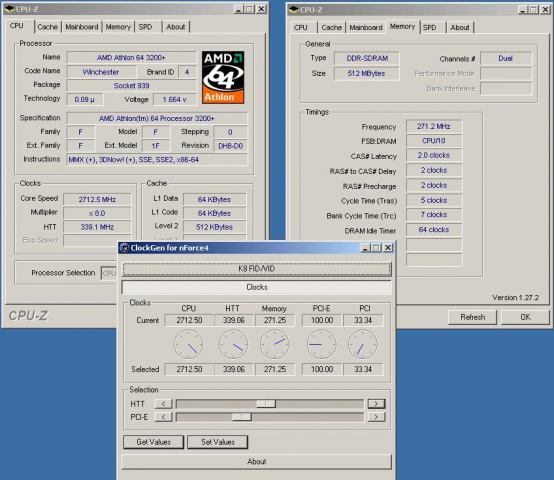This screenshot has height=480, width=554.
Task: Click the About button in ClockGen
Action: click(x=257, y=462)
